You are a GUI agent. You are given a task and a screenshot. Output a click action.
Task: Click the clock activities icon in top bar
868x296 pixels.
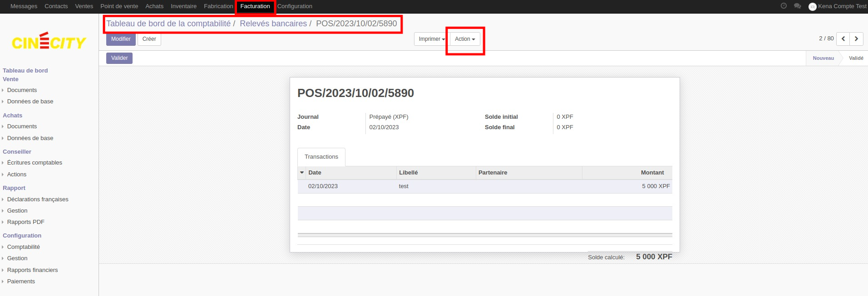pyautogui.click(x=784, y=6)
